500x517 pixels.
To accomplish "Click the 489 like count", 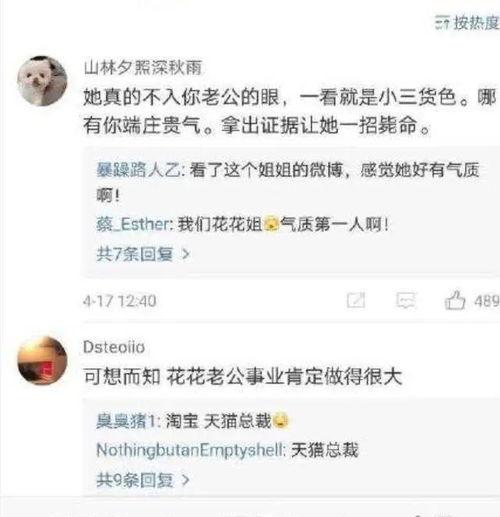I will click(487, 301).
